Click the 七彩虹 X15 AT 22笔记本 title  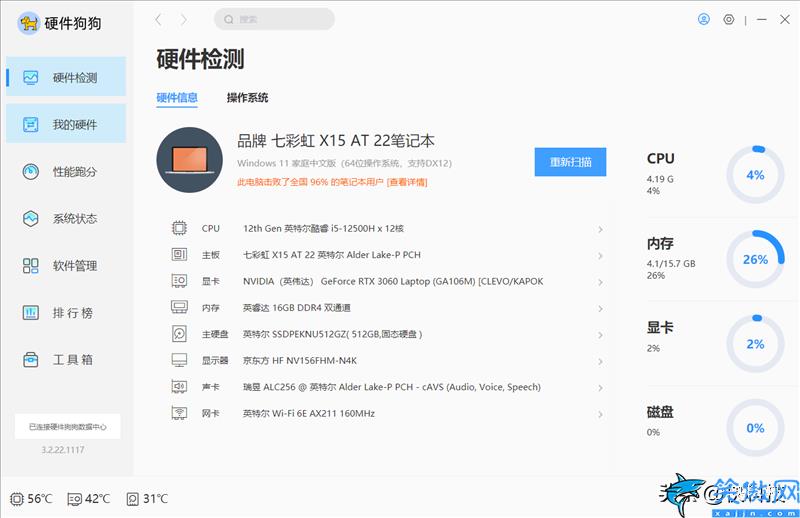336,140
